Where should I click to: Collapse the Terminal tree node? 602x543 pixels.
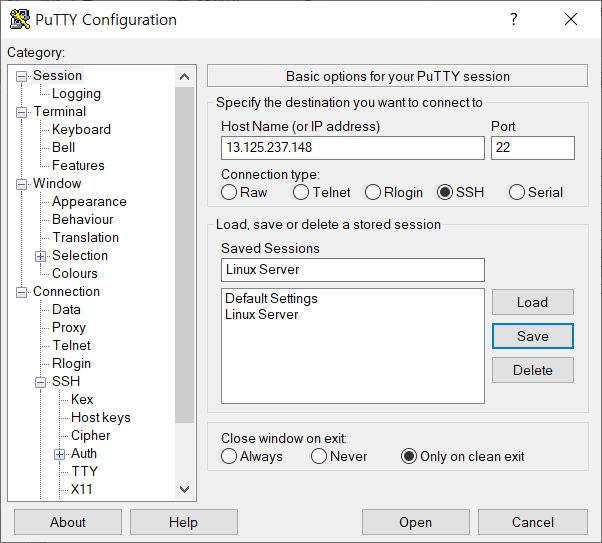click(x=22, y=112)
